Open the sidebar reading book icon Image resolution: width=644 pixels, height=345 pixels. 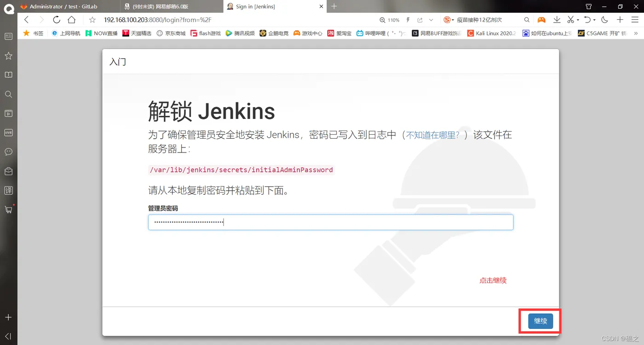coord(8,75)
